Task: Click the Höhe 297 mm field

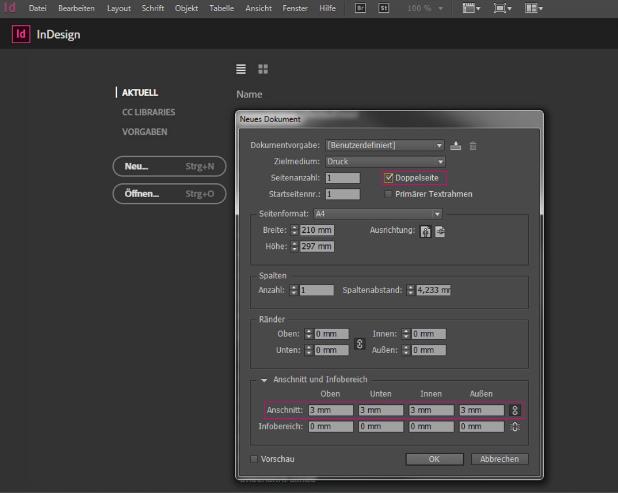Action: pos(317,246)
